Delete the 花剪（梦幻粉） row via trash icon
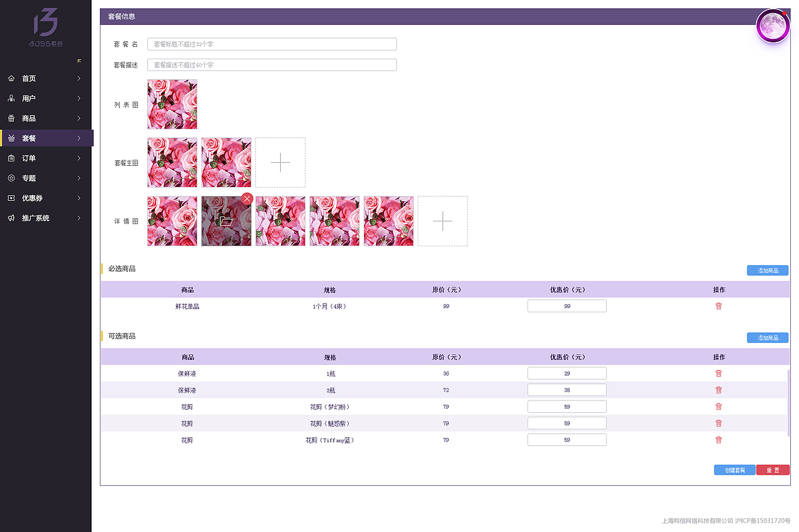The width and height of the screenshot is (799, 532). coord(718,407)
